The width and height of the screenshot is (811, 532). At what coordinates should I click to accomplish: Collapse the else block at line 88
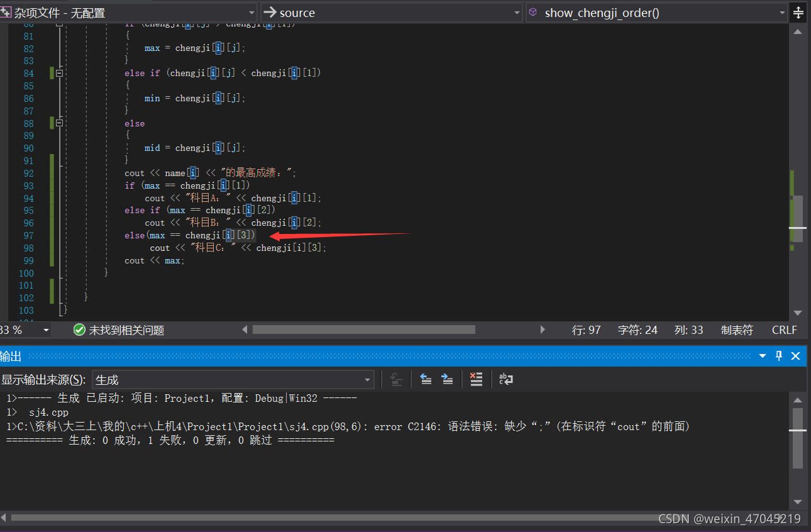click(x=60, y=123)
